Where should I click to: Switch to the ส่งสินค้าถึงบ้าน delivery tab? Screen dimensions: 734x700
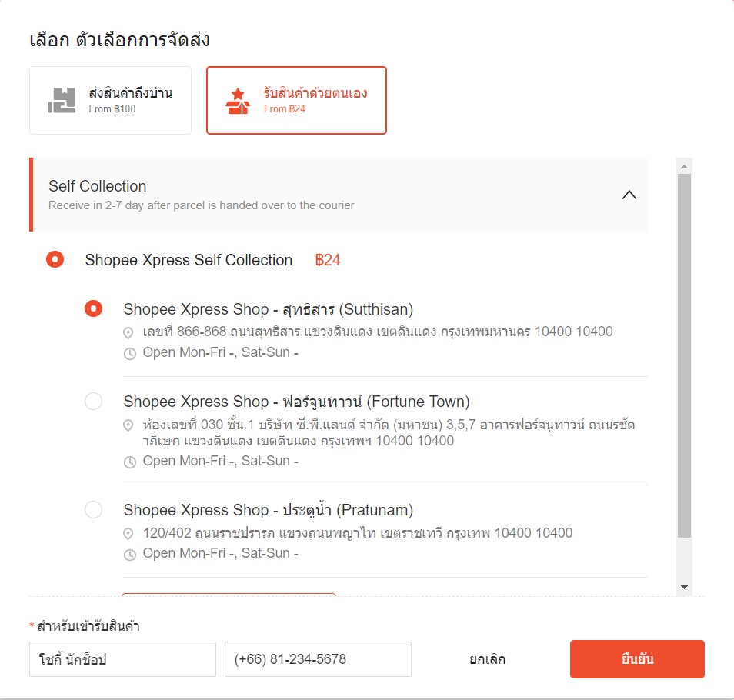click(x=110, y=100)
